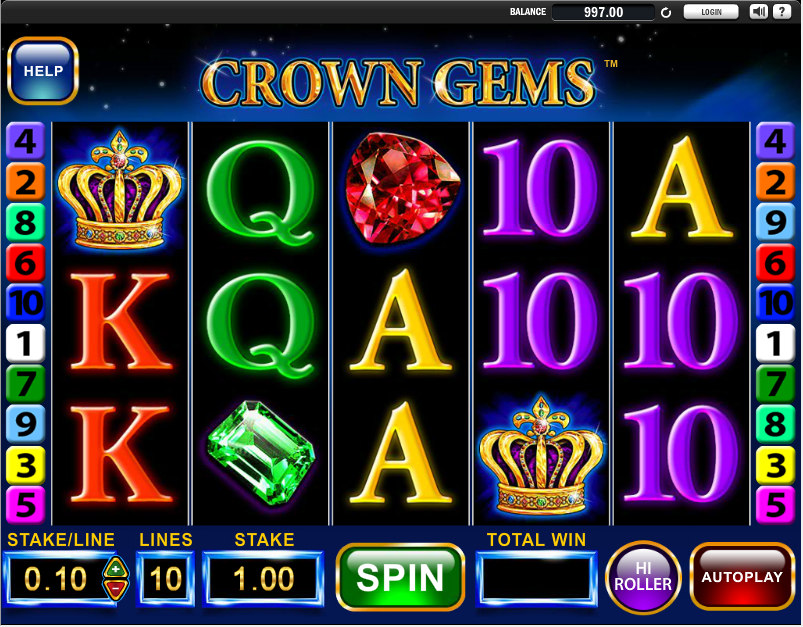The height and width of the screenshot is (627, 803).
Task: Open the blue HELP button
Action: [x=43, y=71]
